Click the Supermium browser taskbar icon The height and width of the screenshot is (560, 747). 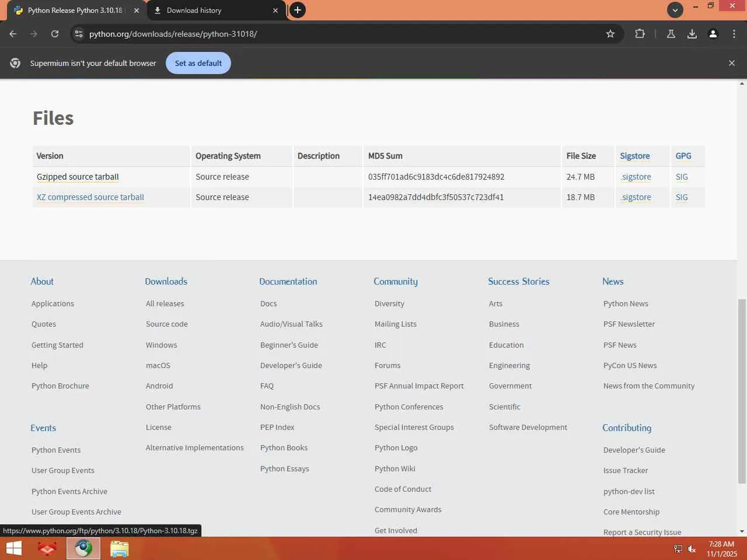[x=83, y=548]
